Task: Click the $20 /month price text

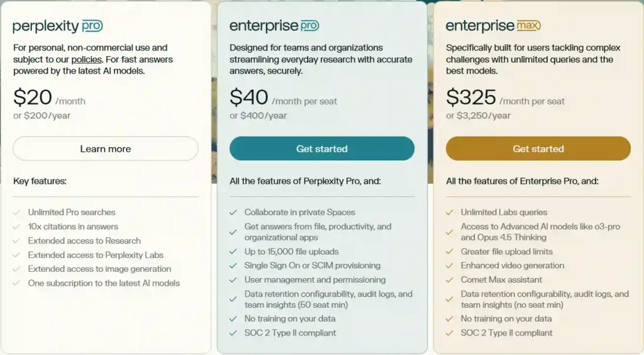Action: click(x=49, y=98)
